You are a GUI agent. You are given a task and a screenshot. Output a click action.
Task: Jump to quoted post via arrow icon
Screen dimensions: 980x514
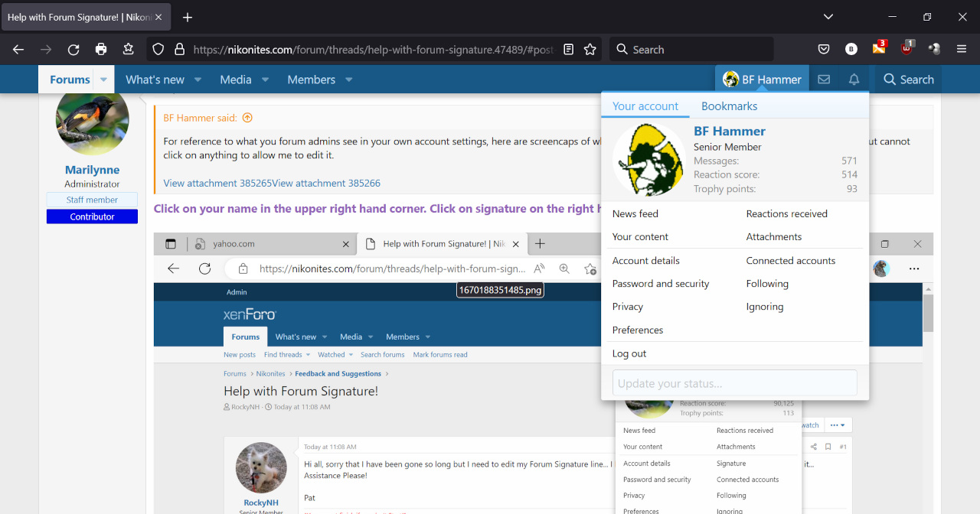247,119
